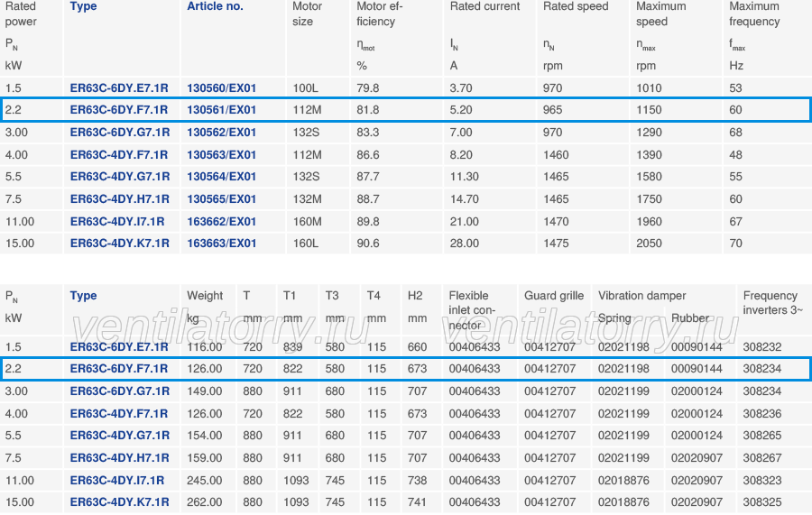
Task: Click the Frequency inverters 3~ header
Action: tap(772, 303)
